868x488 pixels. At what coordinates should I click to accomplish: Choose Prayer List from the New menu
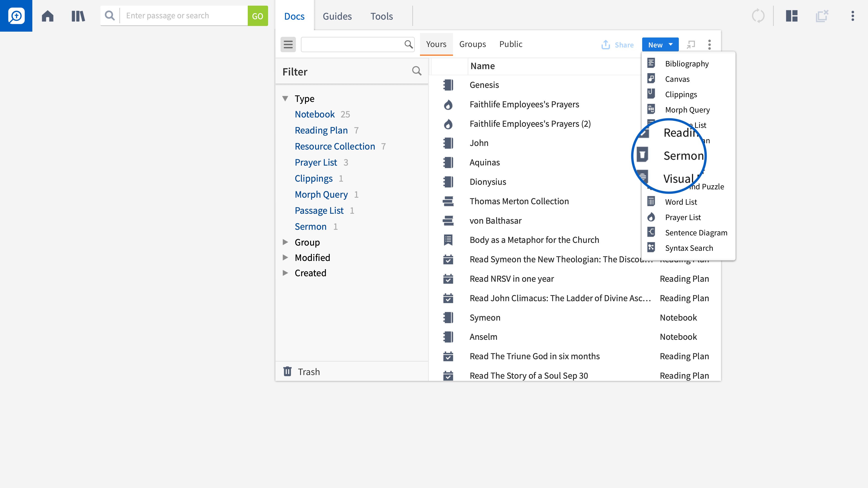(683, 217)
